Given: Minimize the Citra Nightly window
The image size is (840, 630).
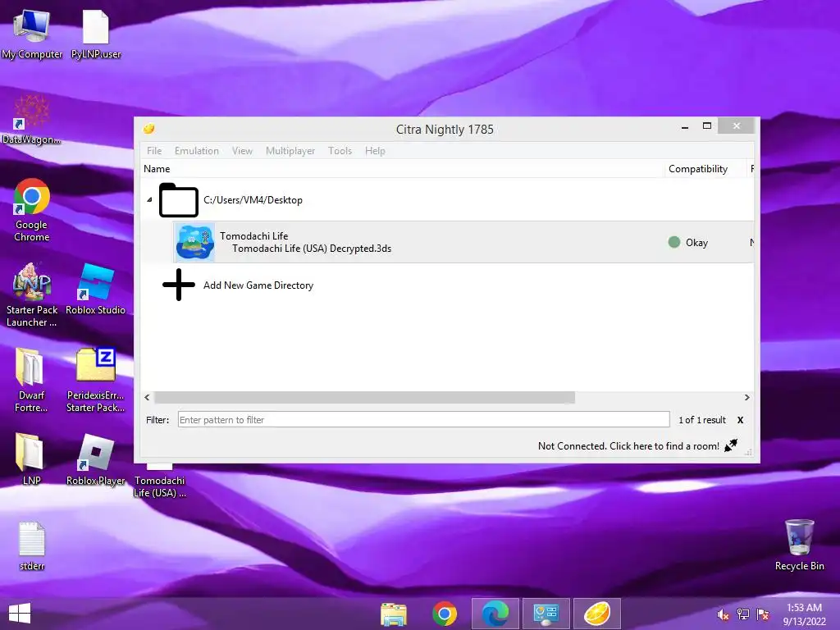Looking at the screenshot, I should 685,127.
